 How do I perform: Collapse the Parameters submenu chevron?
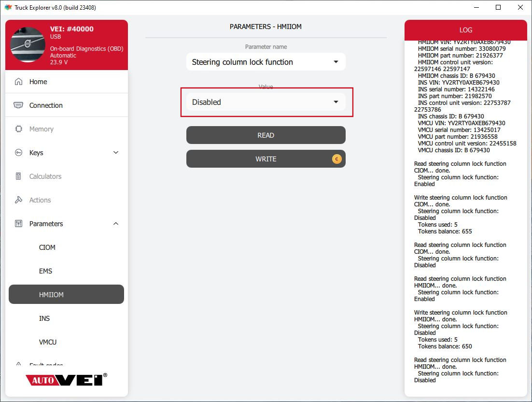coord(116,224)
